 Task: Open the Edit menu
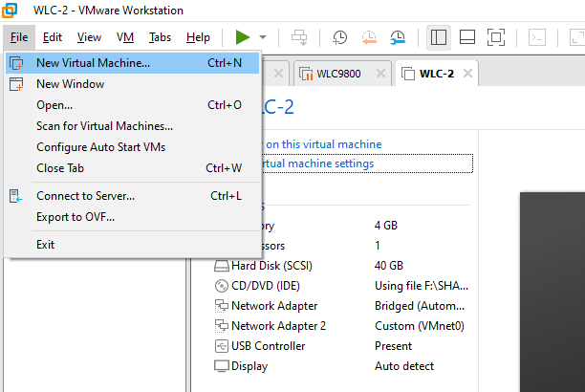coord(53,37)
